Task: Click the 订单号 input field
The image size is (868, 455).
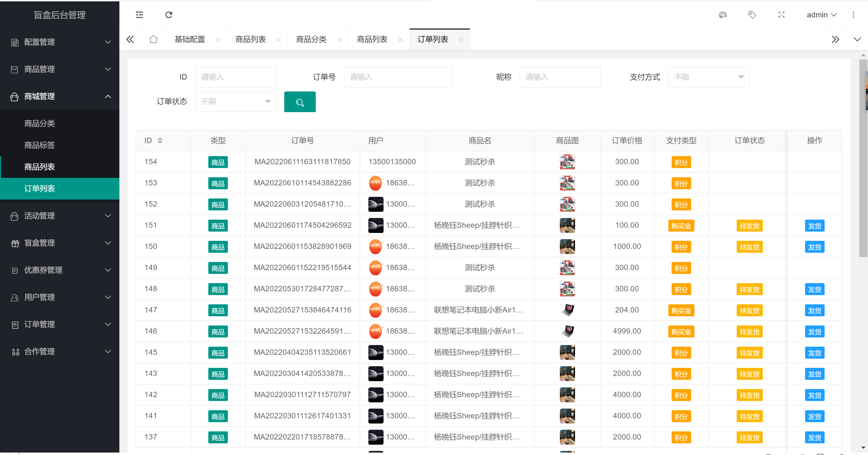Action: coord(398,77)
